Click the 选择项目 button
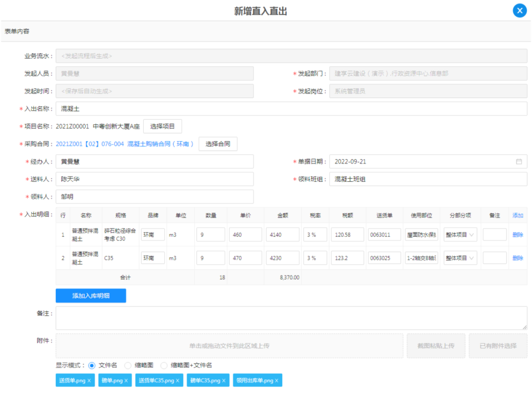Screen dimensions: 532x394 [163, 126]
